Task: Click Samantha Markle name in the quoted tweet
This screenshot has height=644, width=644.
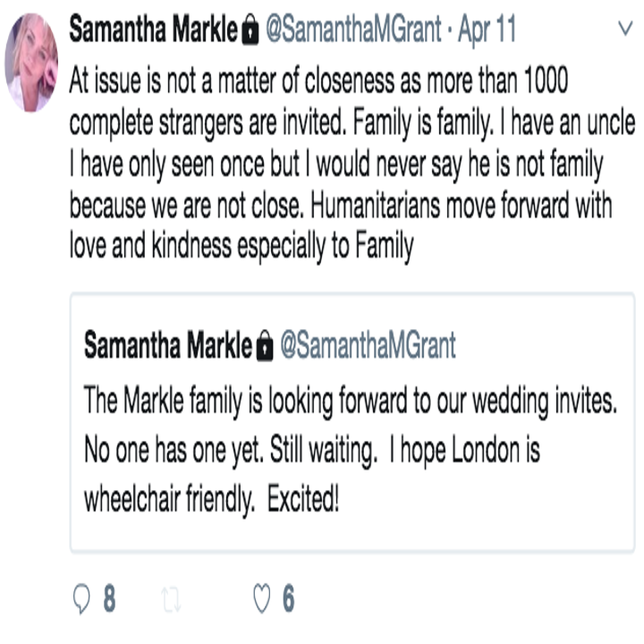Action: tap(168, 345)
